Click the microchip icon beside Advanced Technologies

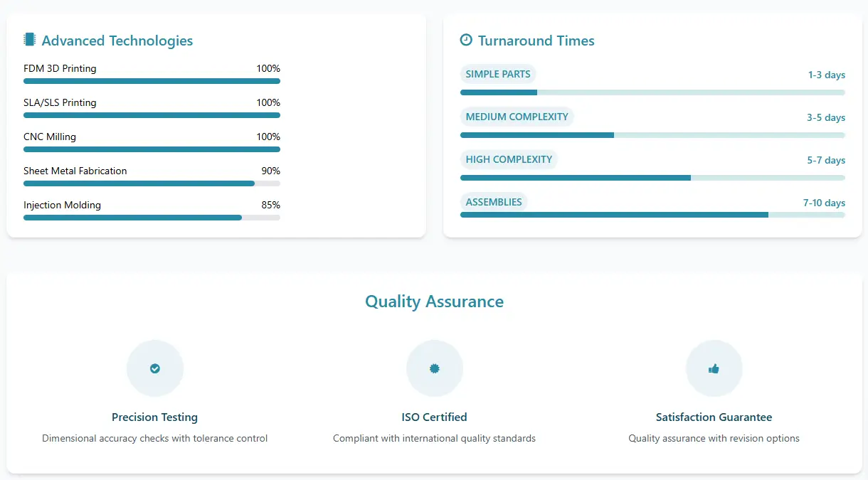(29, 40)
